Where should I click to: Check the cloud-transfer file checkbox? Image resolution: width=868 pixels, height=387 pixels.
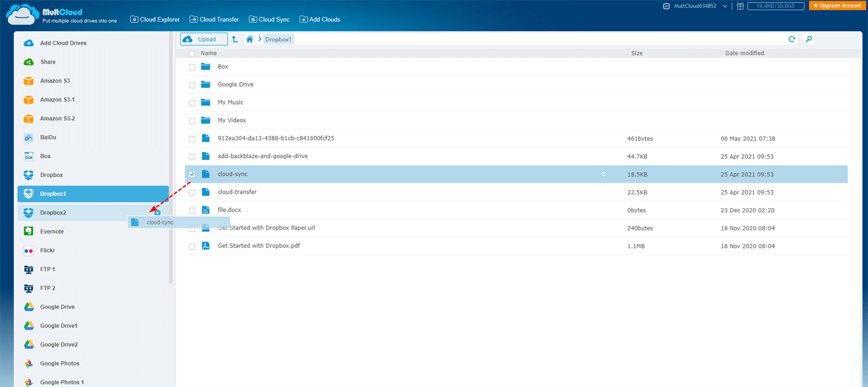point(192,193)
